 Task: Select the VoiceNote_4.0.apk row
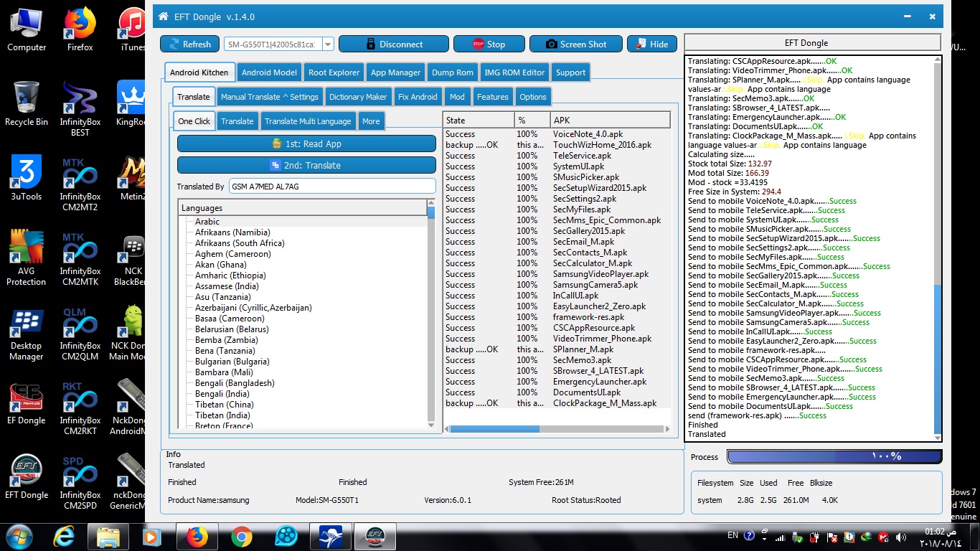click(x=557, y=134)
